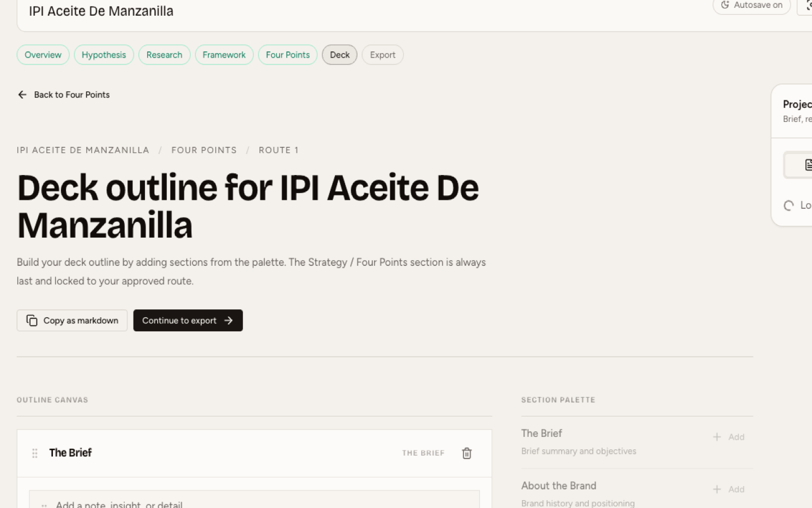The height and width of the screenshot is (508, 812).
Task: Click Continue to export button
Action: 188,321
